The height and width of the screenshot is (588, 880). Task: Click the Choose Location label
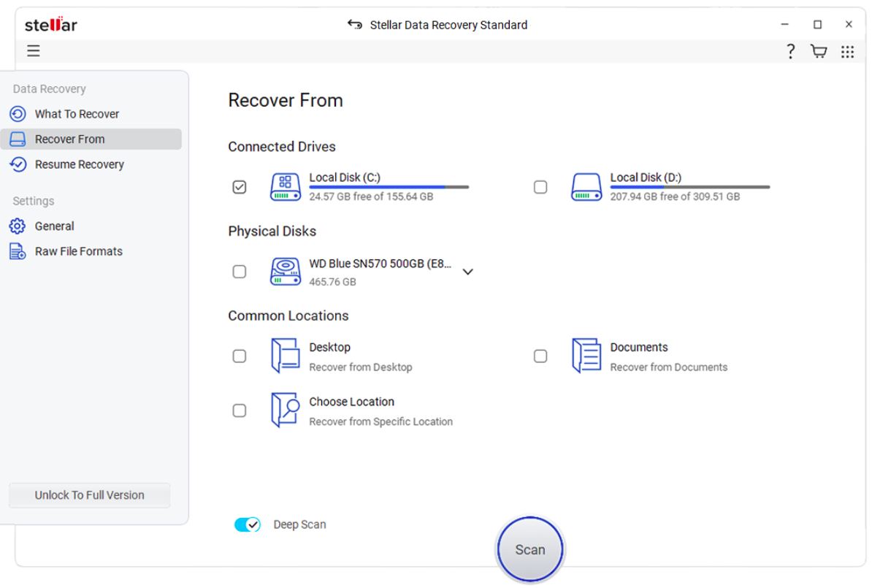(352, 402)
